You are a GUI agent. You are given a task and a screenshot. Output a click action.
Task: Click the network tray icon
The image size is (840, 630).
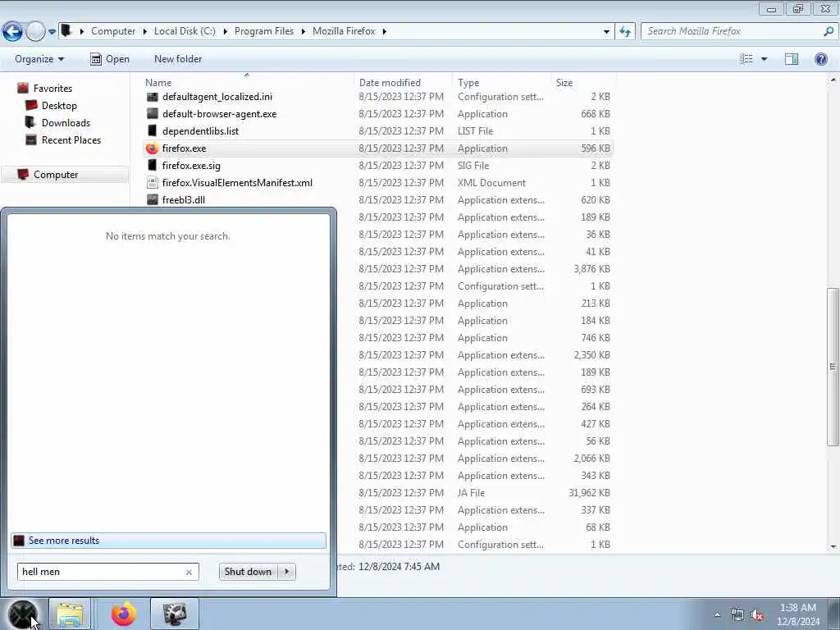click(x=737, y=615)
